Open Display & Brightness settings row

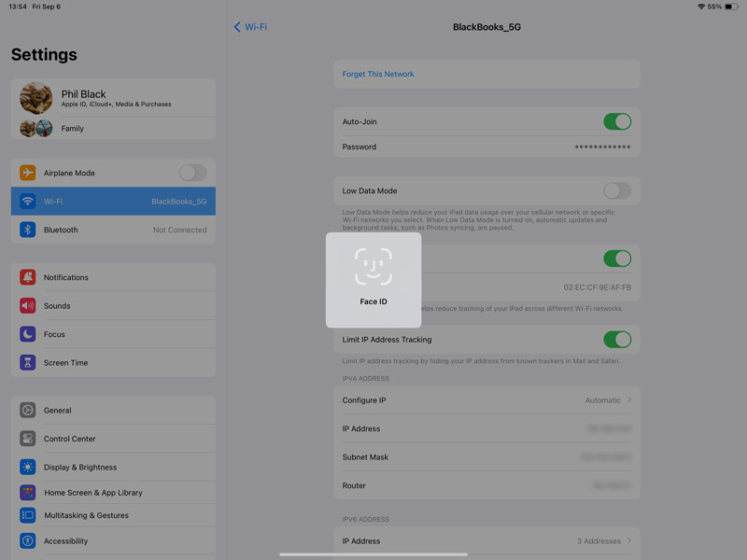[113, 468]
